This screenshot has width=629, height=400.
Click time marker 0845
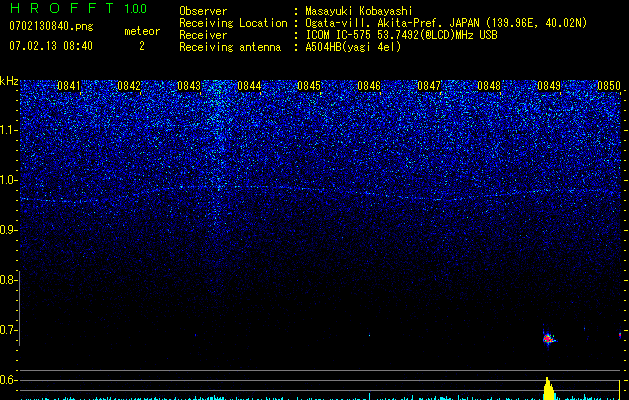click(x=309, y=86)
